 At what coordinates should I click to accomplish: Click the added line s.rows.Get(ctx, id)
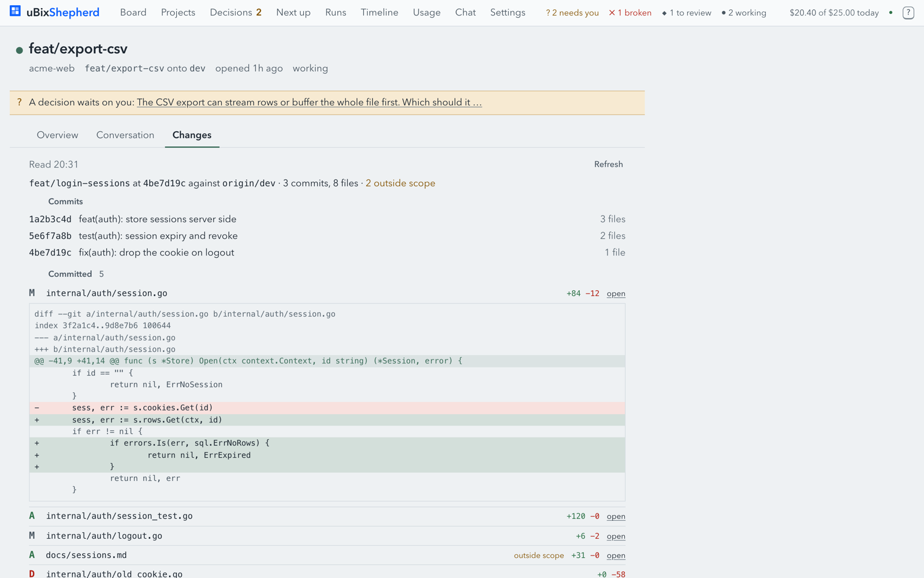point(327,420)
